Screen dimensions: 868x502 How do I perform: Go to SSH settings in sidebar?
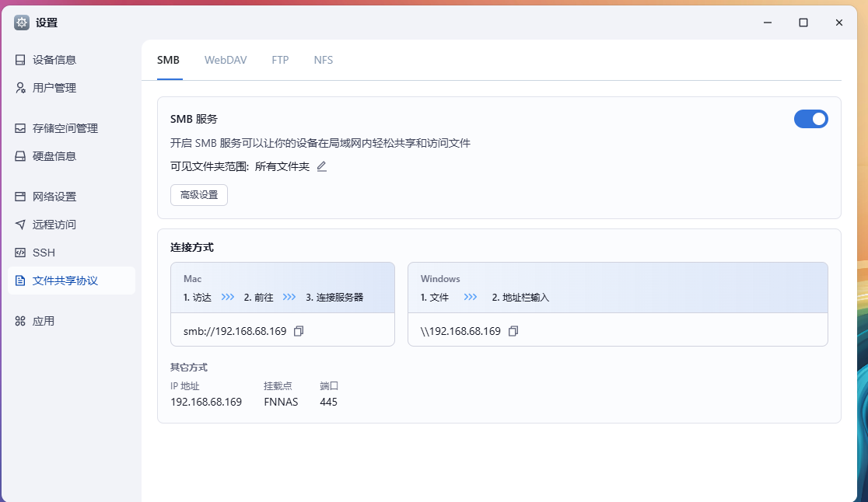[44, 253]
